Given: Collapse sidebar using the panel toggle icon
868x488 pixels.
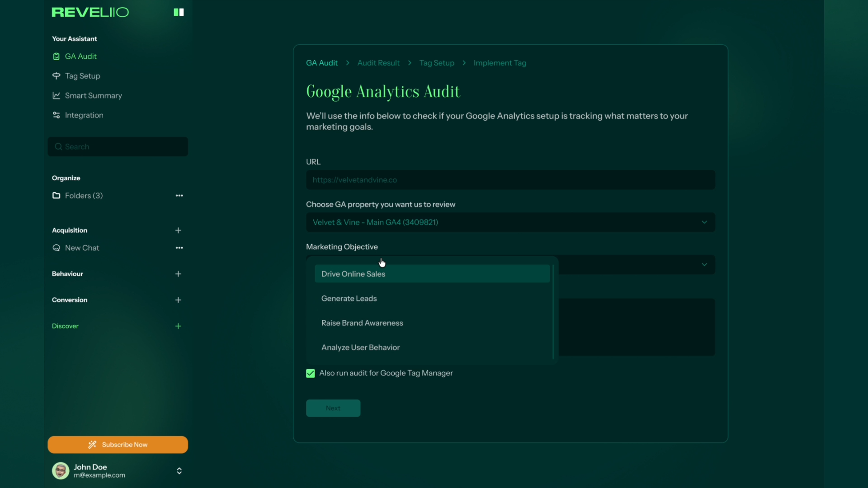Looking at the screenshot, I should [179, 12].
